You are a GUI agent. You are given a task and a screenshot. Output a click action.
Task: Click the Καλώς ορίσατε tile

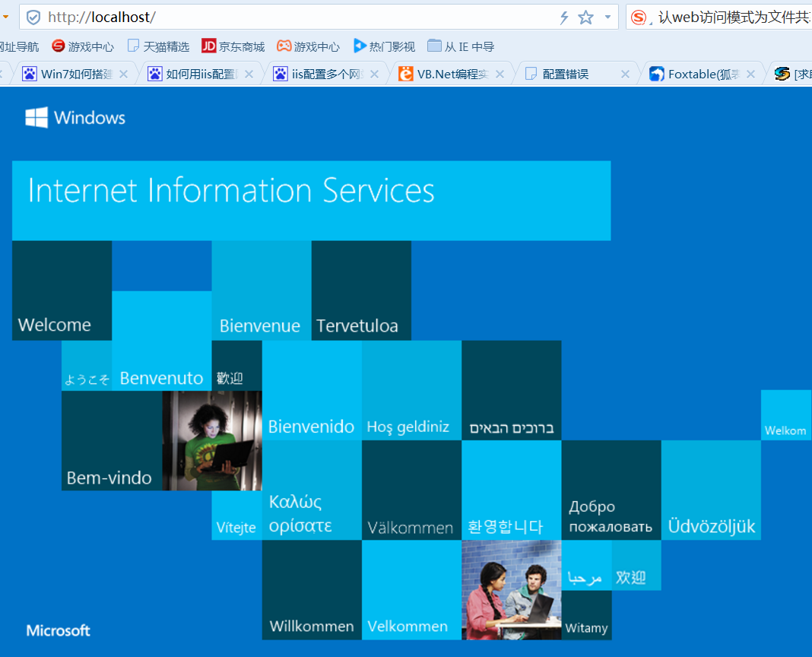(x=312, y=490)
